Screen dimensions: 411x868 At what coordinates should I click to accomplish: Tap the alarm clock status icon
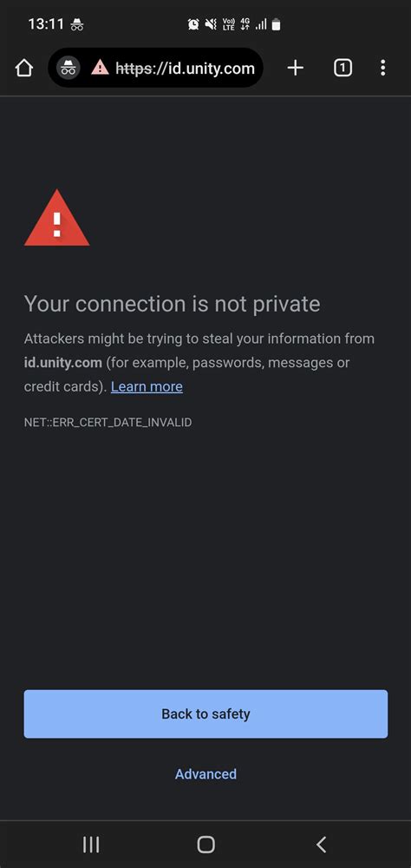pyautogui.click(x=193, y=23)
